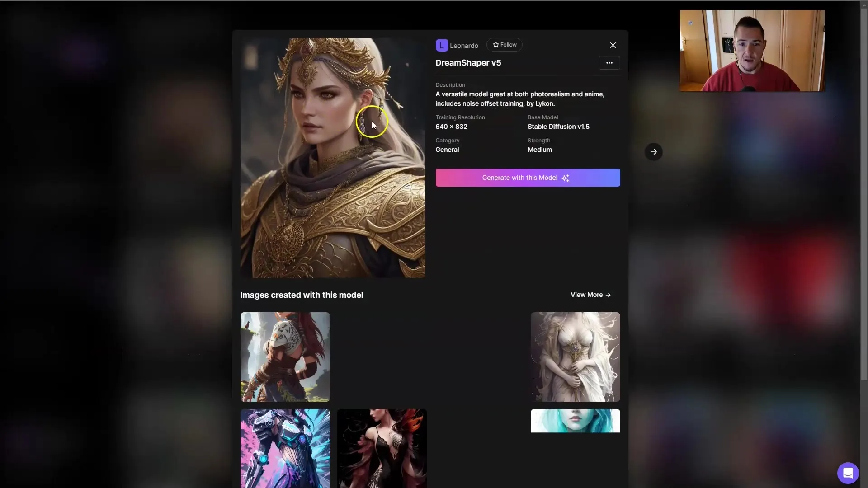Click the close icon to dismiss modal

coord(613,45)
